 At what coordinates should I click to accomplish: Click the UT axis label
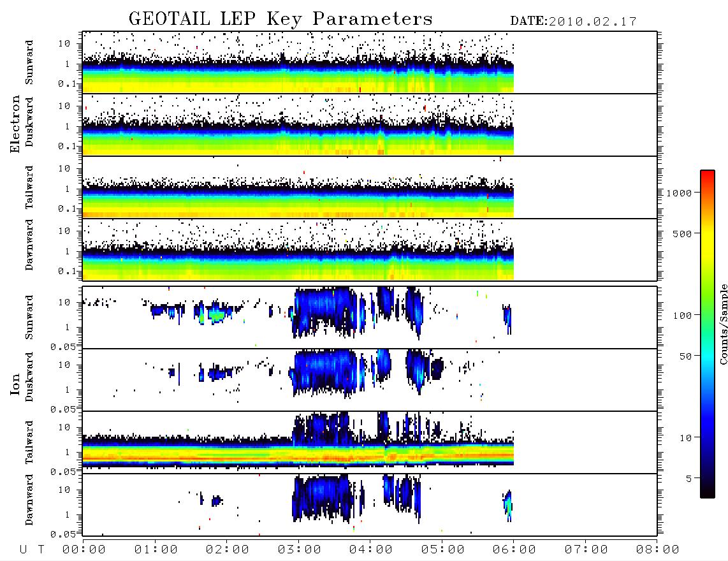pos(32,550)
